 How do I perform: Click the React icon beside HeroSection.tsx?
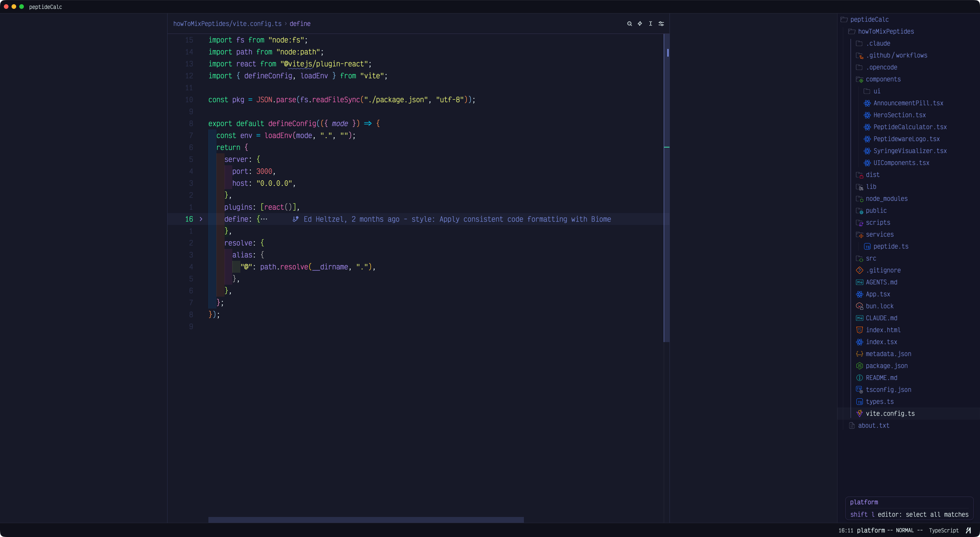click(867, 115)
